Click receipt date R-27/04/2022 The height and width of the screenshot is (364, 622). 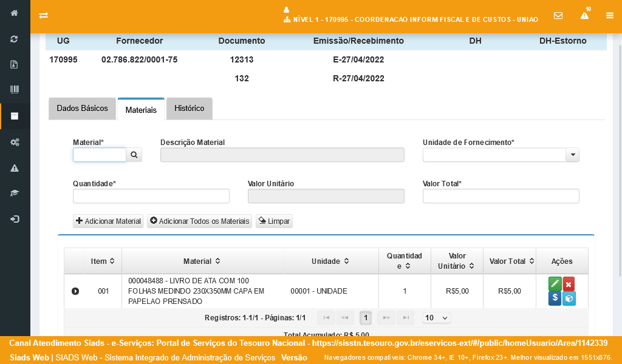pyautogui.click(x=358, y=78)
